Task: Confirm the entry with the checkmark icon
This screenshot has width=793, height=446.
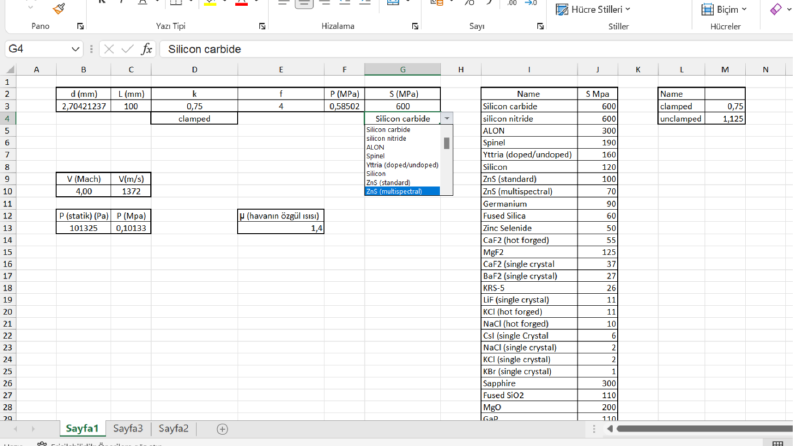Action: [x=127, y=49]
